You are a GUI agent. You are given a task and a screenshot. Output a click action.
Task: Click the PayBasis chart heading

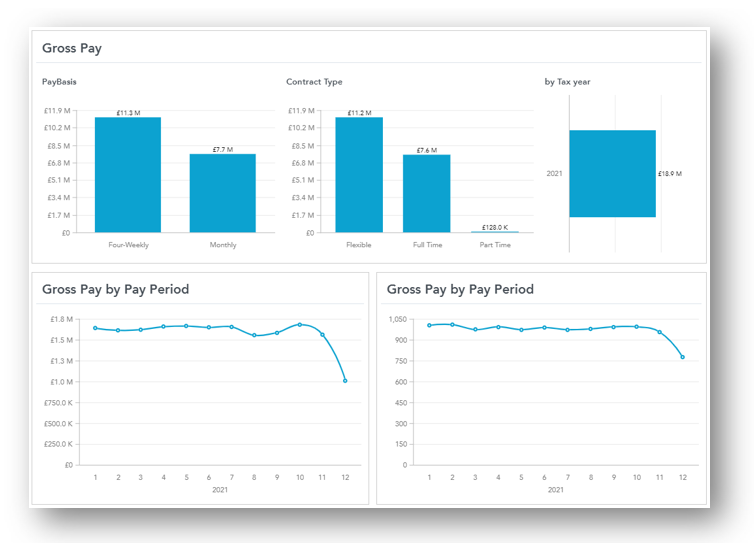(59, 81)
